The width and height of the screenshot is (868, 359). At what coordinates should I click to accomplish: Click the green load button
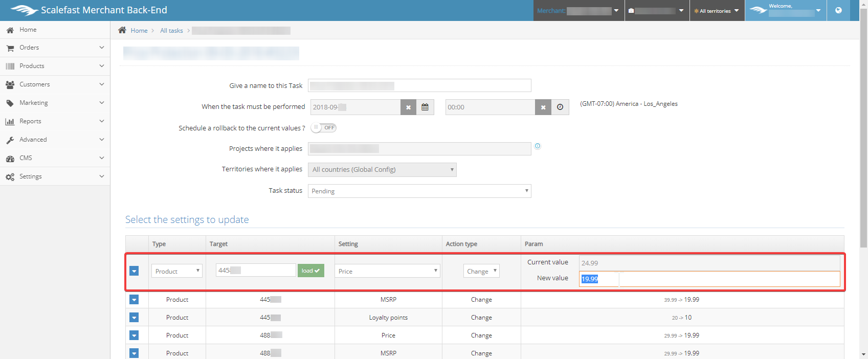pos(310,271)
